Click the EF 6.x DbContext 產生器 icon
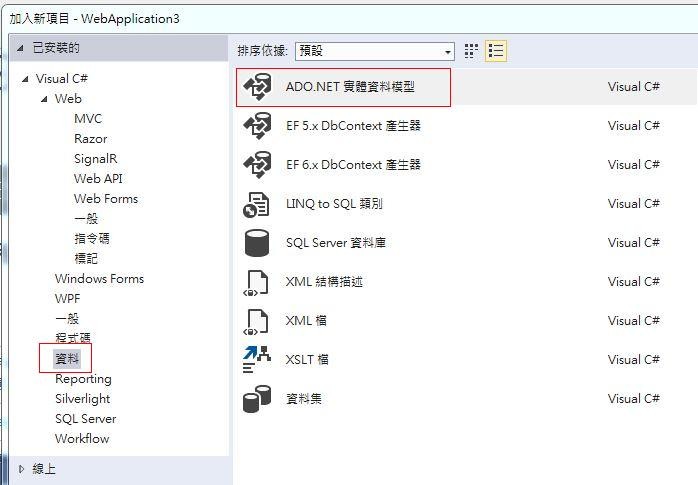 [x=257, y=165]
